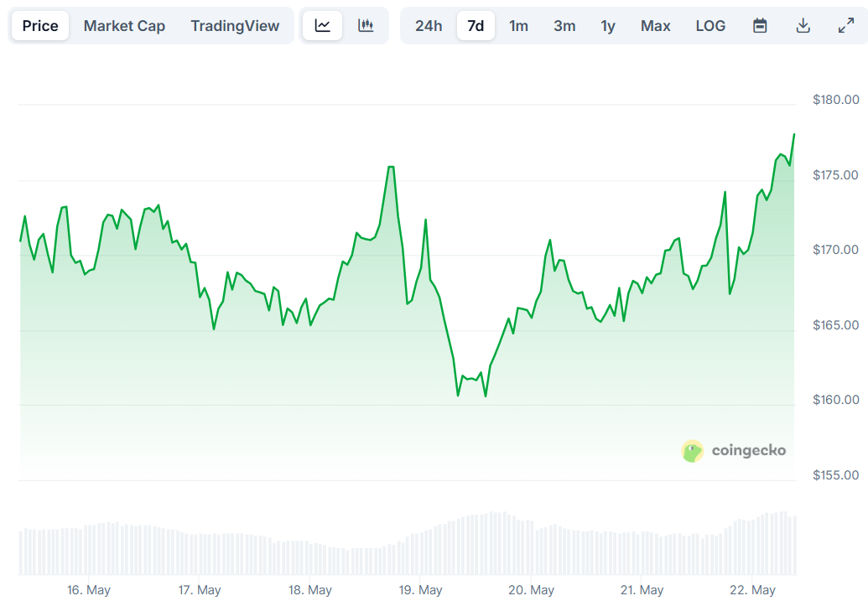
Task: Click the $165.00 axis label
Action: click(x=835, y=325)
